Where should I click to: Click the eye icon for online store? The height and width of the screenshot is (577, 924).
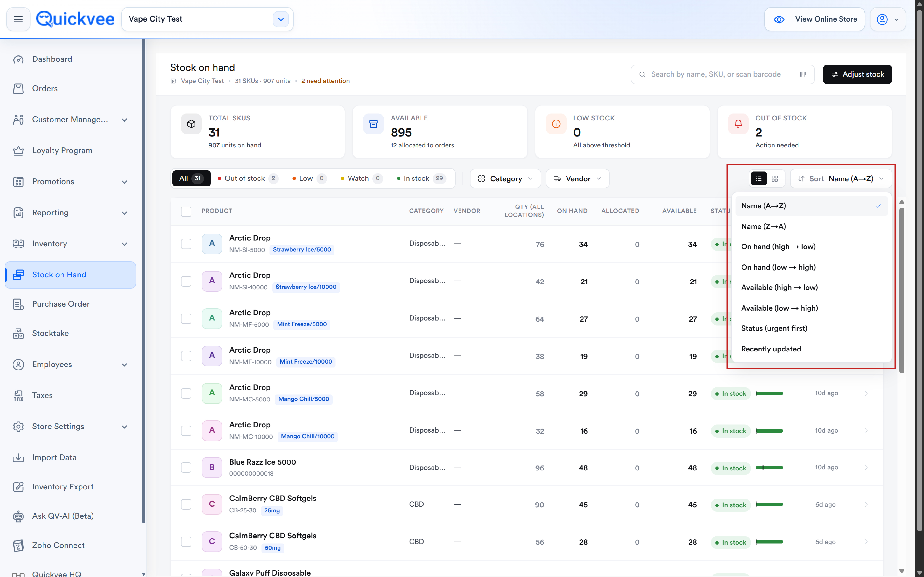point(779,19)
